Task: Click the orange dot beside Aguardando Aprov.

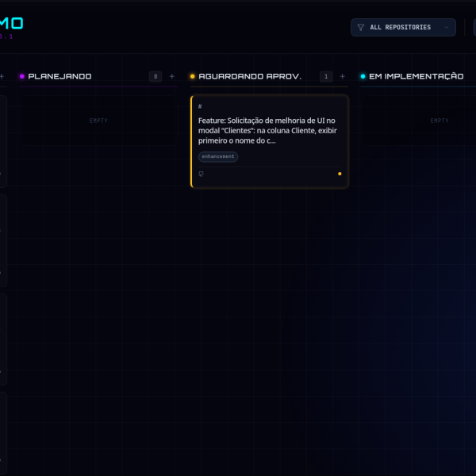Action: click(193, 77)
